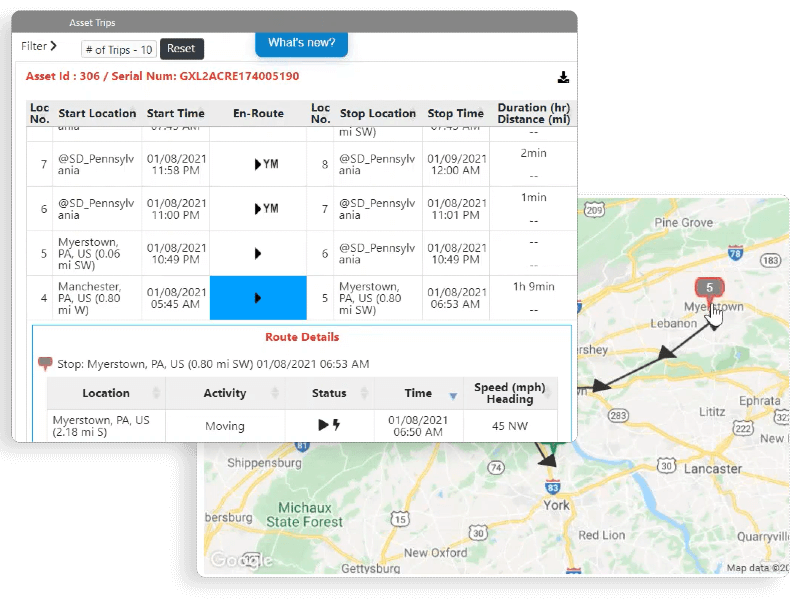
Task: Play the YM en-route for 11:58 PM trip
Action: (x=266, y=164)
